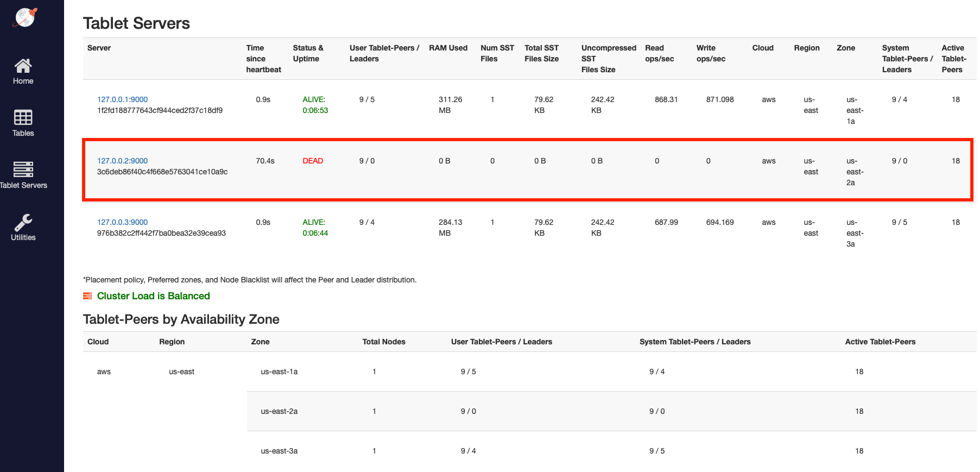Click the Server column header
The height and width of the screenshot is (472, 980).
(99, 48)
